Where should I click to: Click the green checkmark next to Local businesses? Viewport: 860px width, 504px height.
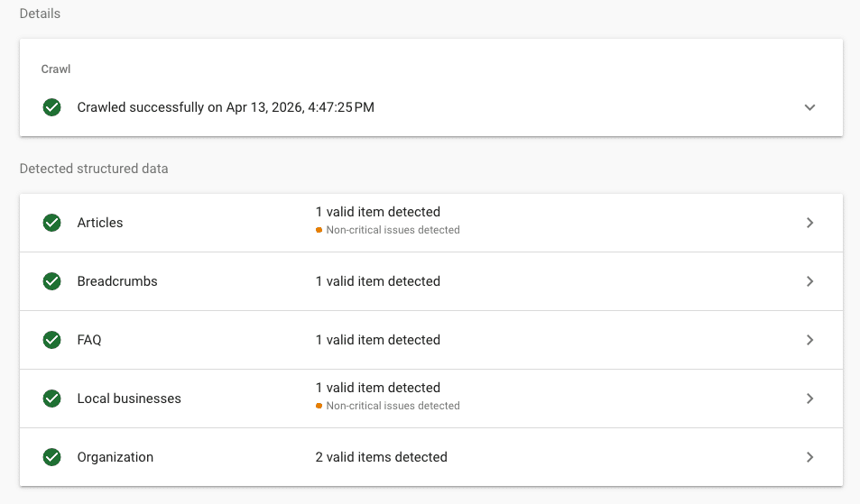52,399
